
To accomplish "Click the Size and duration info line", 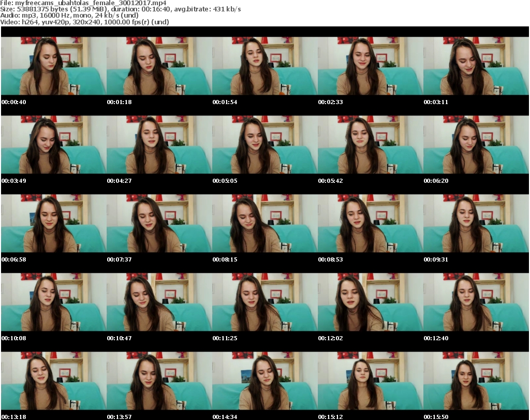I will (120, 9).
